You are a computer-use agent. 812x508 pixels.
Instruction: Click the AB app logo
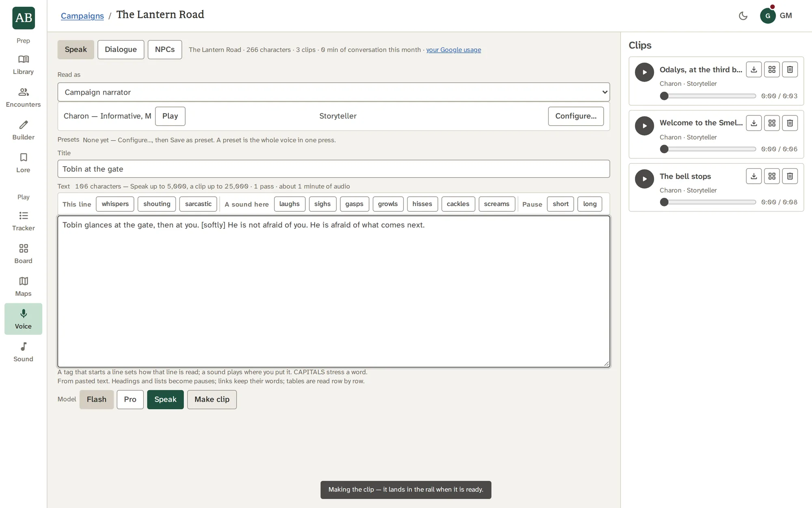coord(24,18)
